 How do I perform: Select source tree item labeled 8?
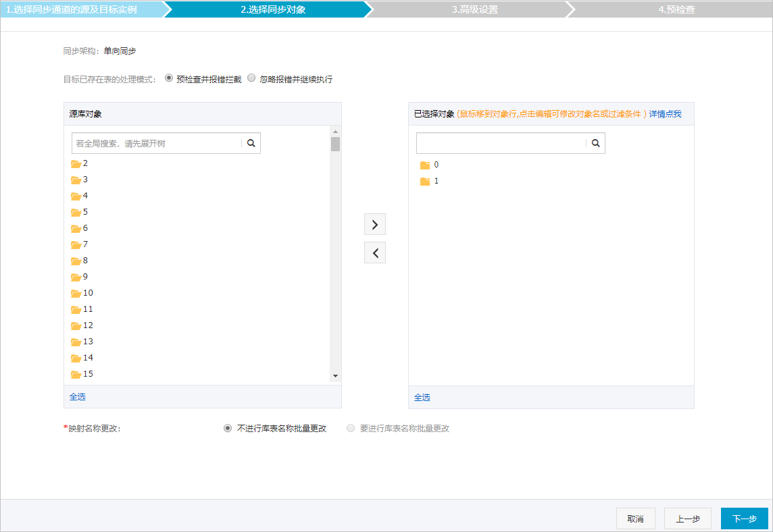coord(85,260)
